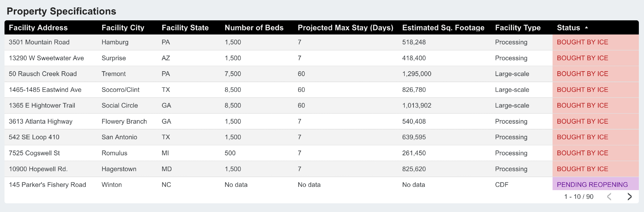Click Estimated Sq. Footage column header
This screenshot has height=212, width=644.
point(443,28)
